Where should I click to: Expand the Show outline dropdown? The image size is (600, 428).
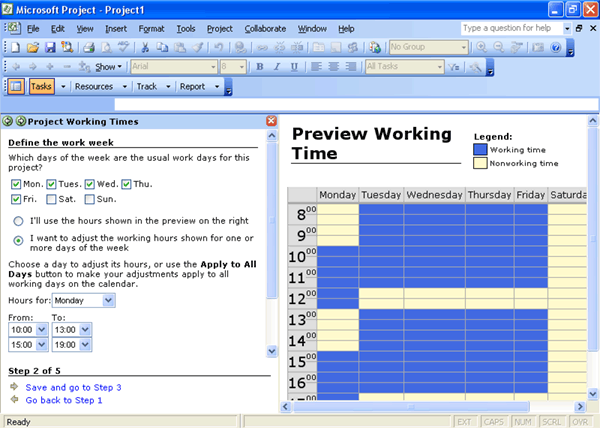(x=109, y=67)
